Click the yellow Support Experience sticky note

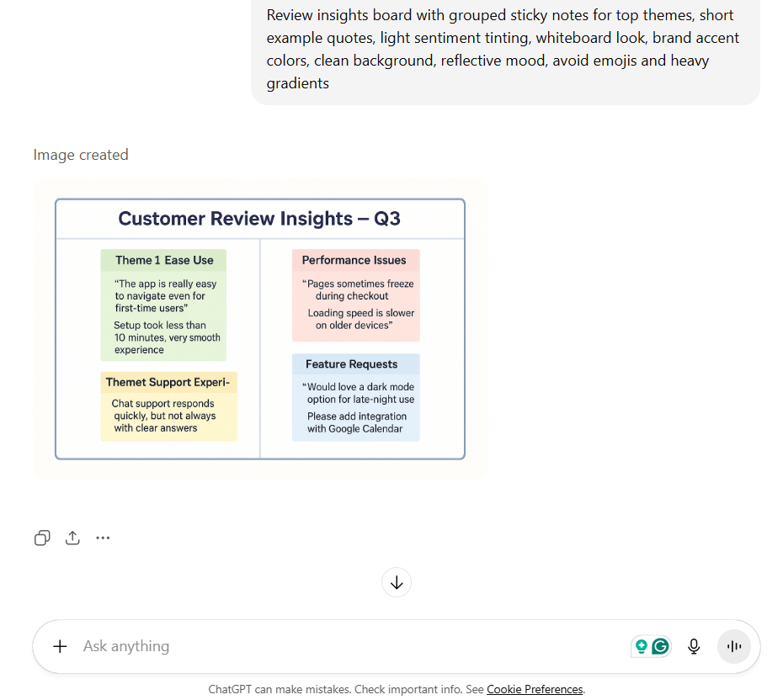tap(169, 406)
